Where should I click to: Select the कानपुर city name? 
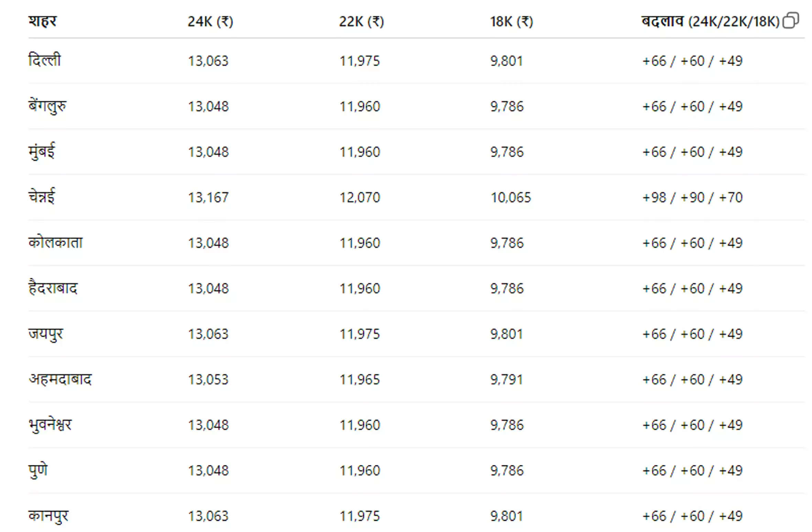[48, 516]
